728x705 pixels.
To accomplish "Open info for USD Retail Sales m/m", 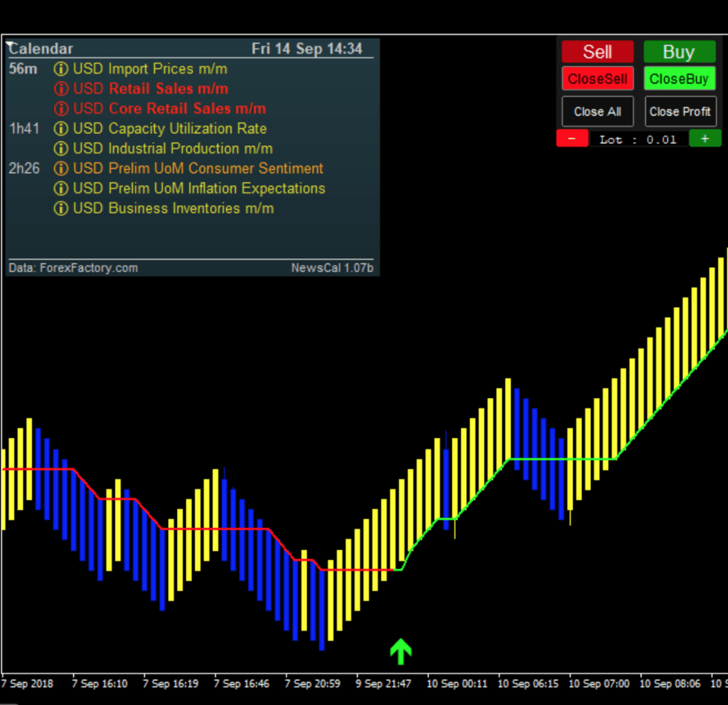I will tap(60, 89).
